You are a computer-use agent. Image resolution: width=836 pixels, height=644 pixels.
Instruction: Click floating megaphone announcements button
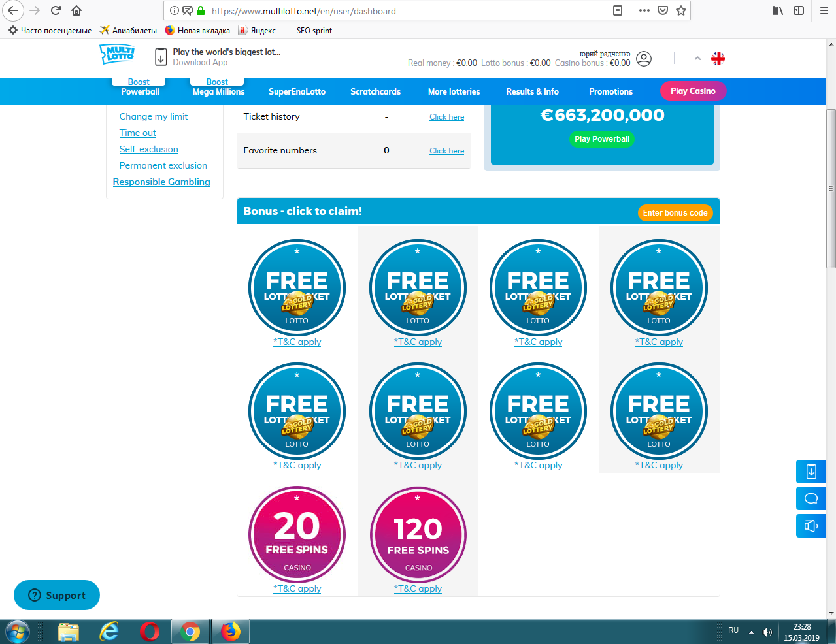click(x=811, y=526)
